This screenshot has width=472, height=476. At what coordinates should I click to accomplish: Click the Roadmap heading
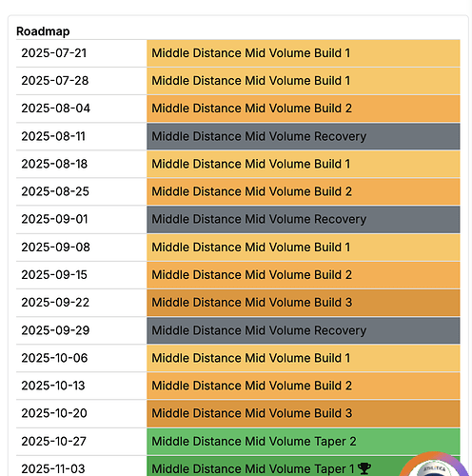coord(43,31)
